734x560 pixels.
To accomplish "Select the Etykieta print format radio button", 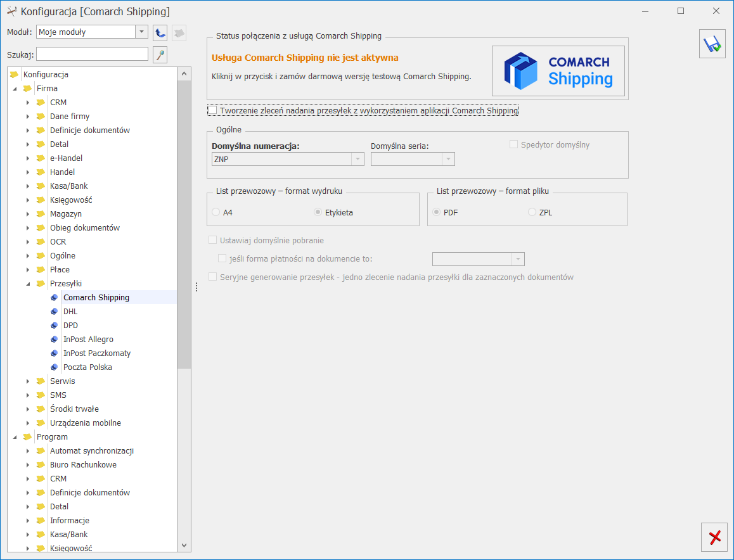I will [x=318, y=212].
